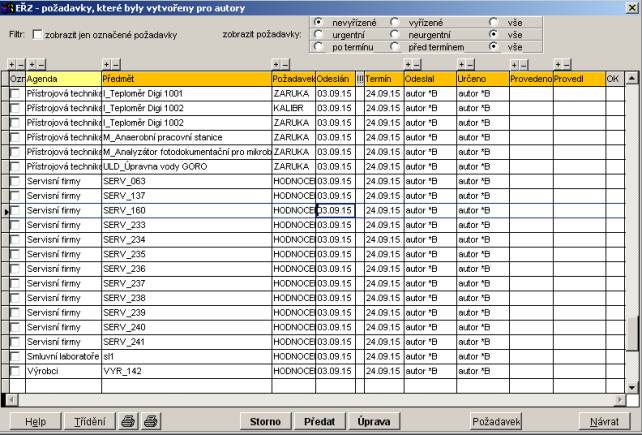Click the scroll down arrow of the table
642x435 pixels.
coord(631,385)
